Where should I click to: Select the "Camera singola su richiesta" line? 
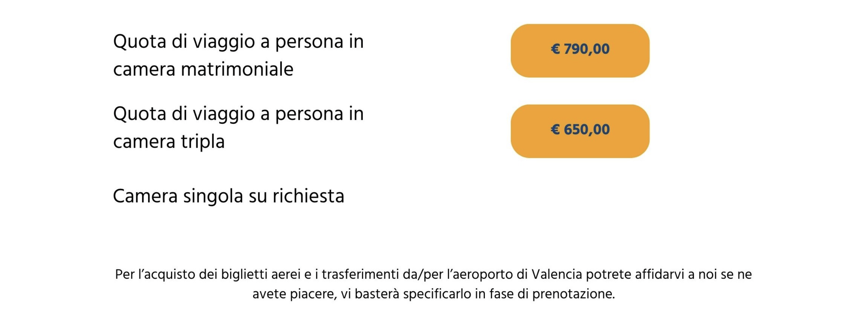pyautogui.click(x=228, y=196)
